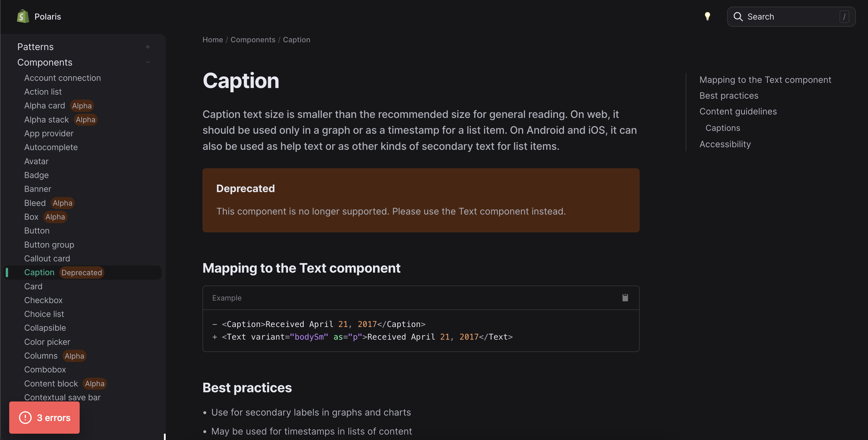Open the 3 errors notification button
The height and width of the screenshot is (440, 868).
tap(53, 418)
